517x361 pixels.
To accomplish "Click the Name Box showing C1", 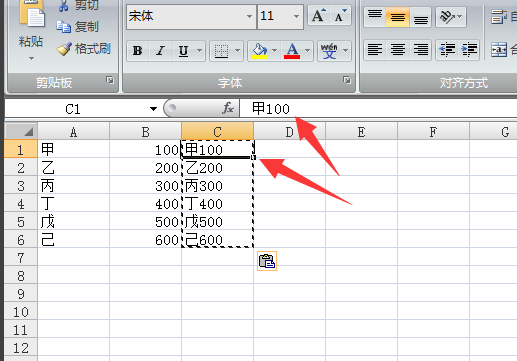I will point(72,109).
